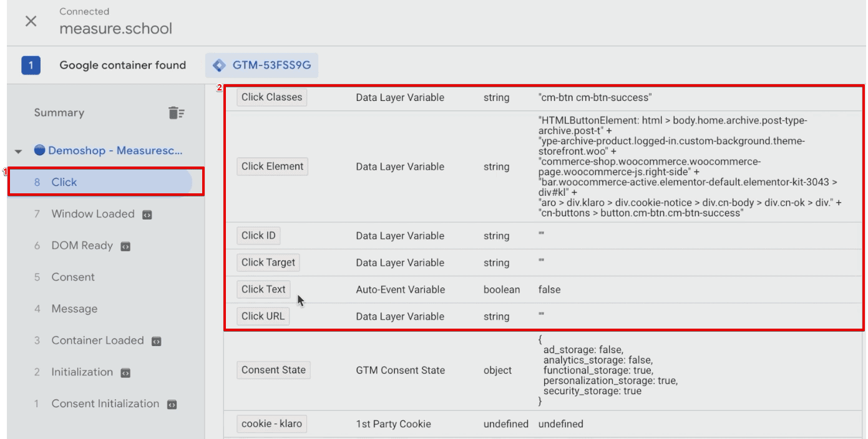
Task: Select the Message event
Action: click(x=73, y=309)
